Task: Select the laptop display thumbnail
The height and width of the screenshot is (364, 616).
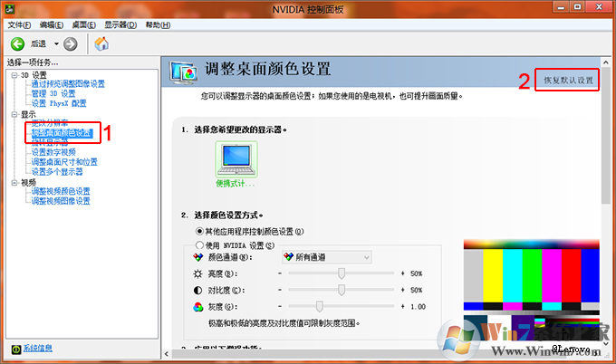Action: point(236,159)
